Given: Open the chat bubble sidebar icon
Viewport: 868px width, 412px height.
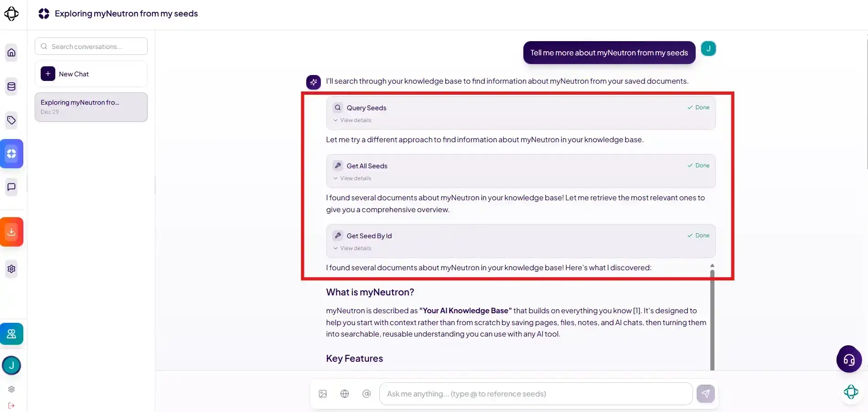Looking at the screenshot, I should 11,187.
